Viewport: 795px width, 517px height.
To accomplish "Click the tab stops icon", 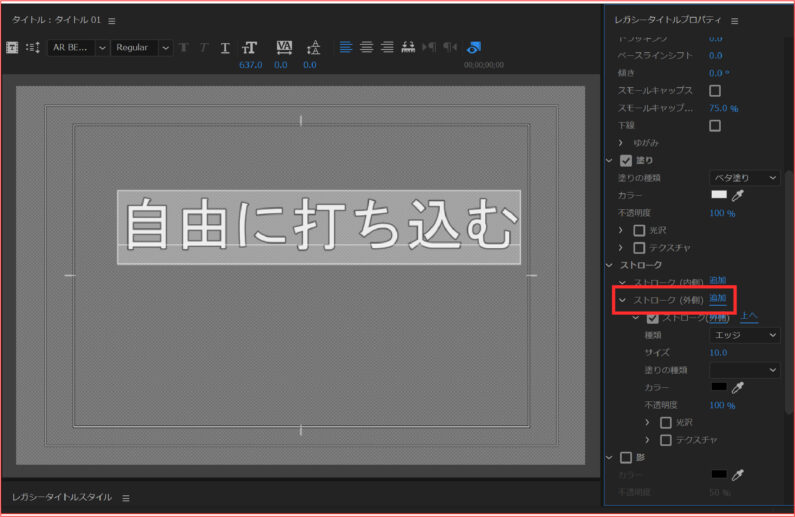I will click(408, 47).
